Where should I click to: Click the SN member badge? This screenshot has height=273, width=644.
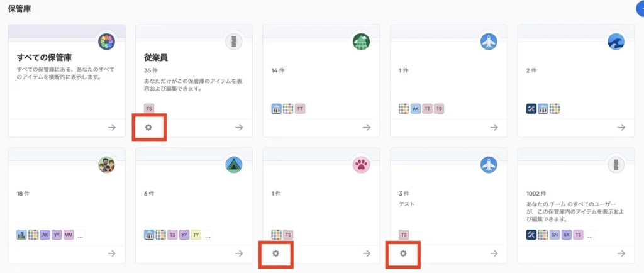pyautogui.click(x=554, y=235)
